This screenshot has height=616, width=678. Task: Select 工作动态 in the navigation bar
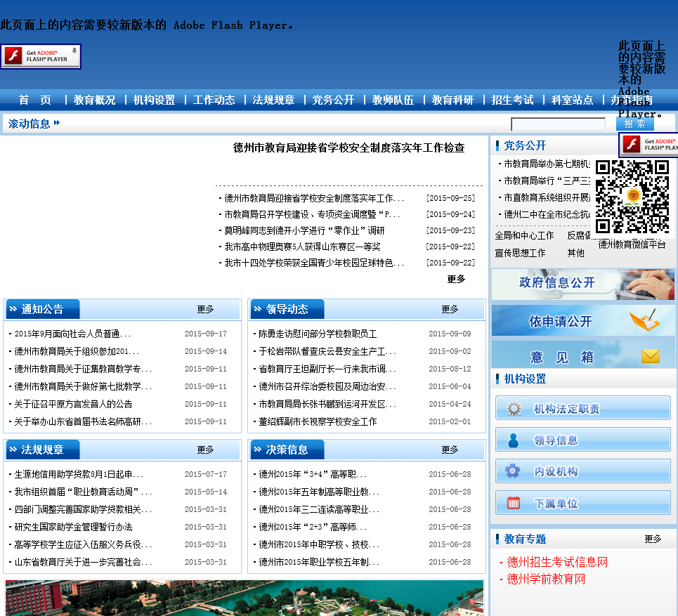point(214,100)
